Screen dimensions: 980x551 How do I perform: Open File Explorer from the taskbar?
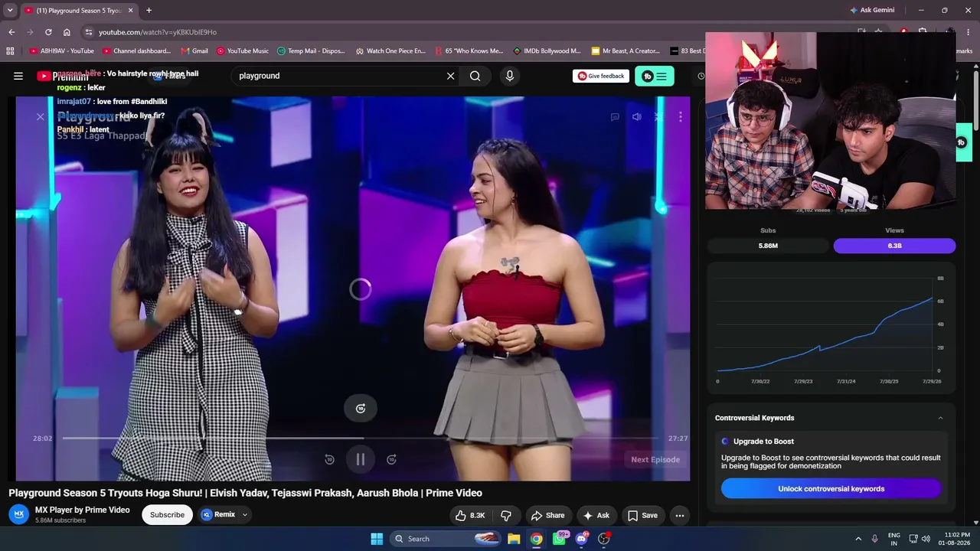coord(514,539)
